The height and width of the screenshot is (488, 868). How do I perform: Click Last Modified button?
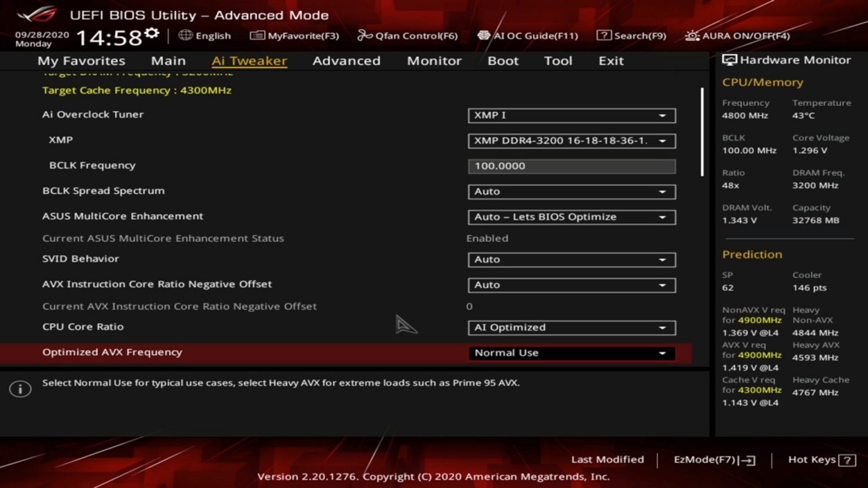[x=607, y=460]
